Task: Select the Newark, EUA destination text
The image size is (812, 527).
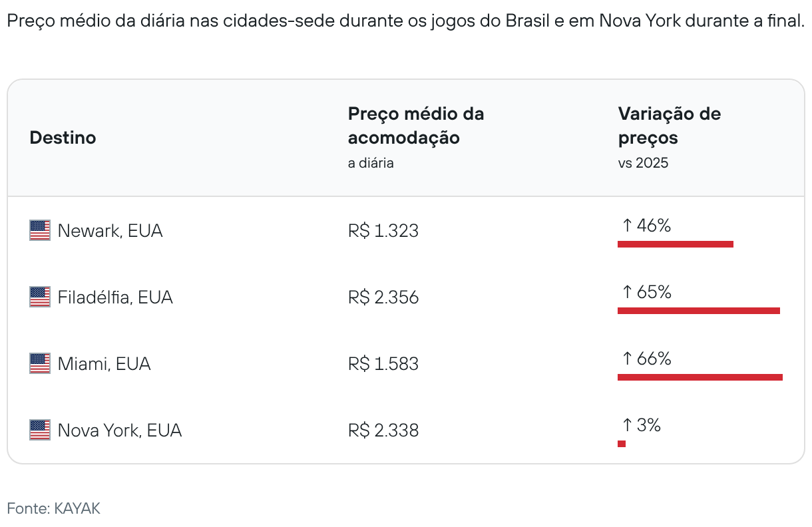Action: pos(110,231)
